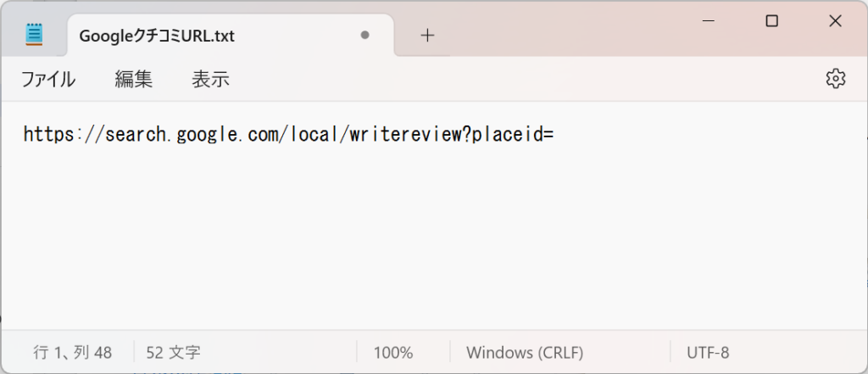Click the unsaved-changes dot on the tab
The image size is (868, 374).
coord(364,35)
